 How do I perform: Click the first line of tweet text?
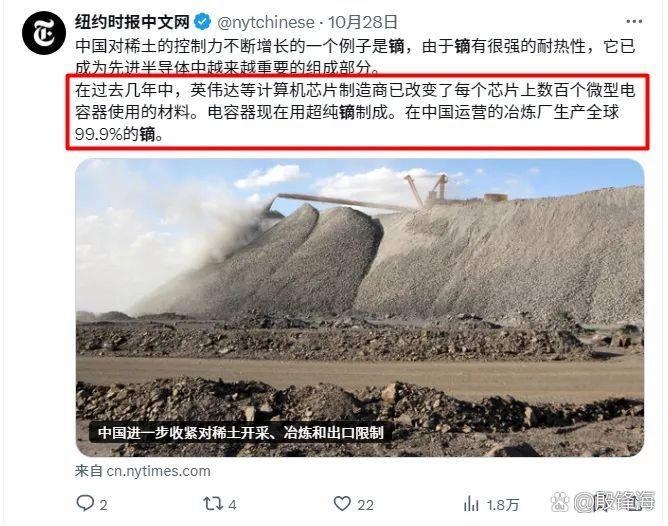(x=355, y=46)
